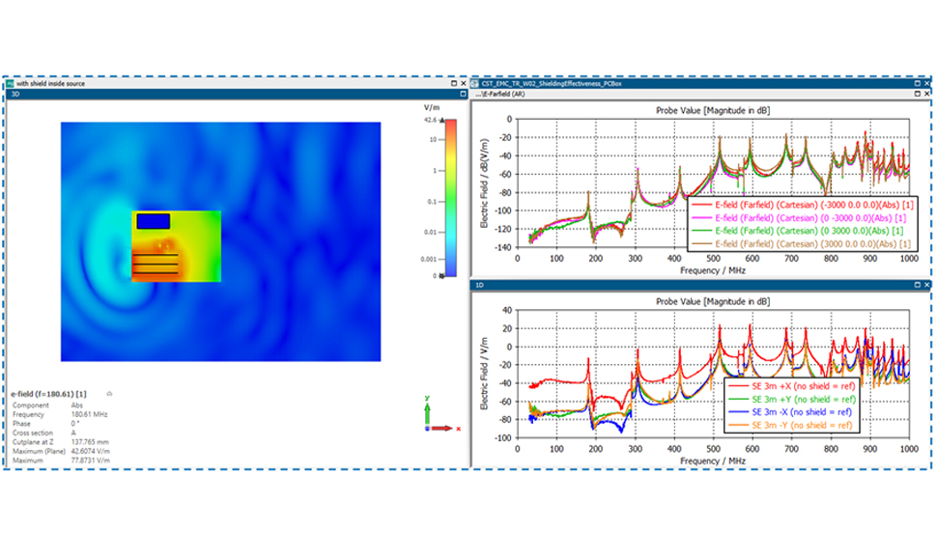Screen dimensions: 937x560
Task: Click the blue 'SE 3m -X' legend entry
Action: pos(790,410)
